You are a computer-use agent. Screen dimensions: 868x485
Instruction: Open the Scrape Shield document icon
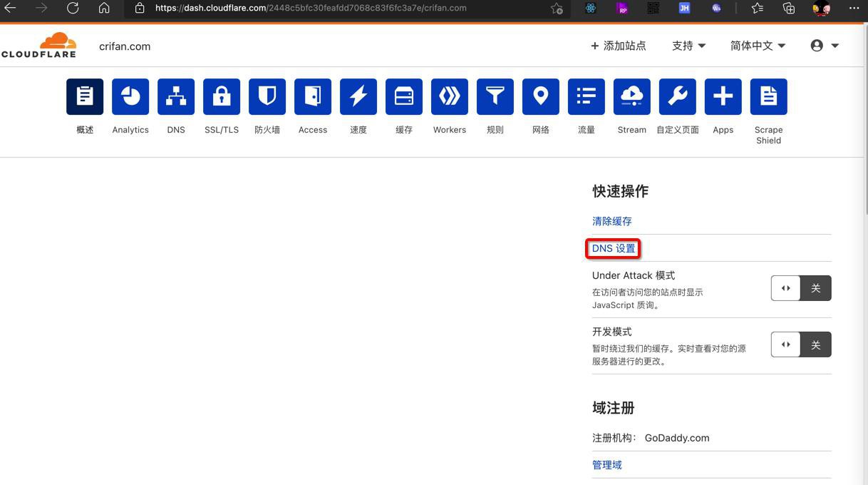[x=769, y=96]
